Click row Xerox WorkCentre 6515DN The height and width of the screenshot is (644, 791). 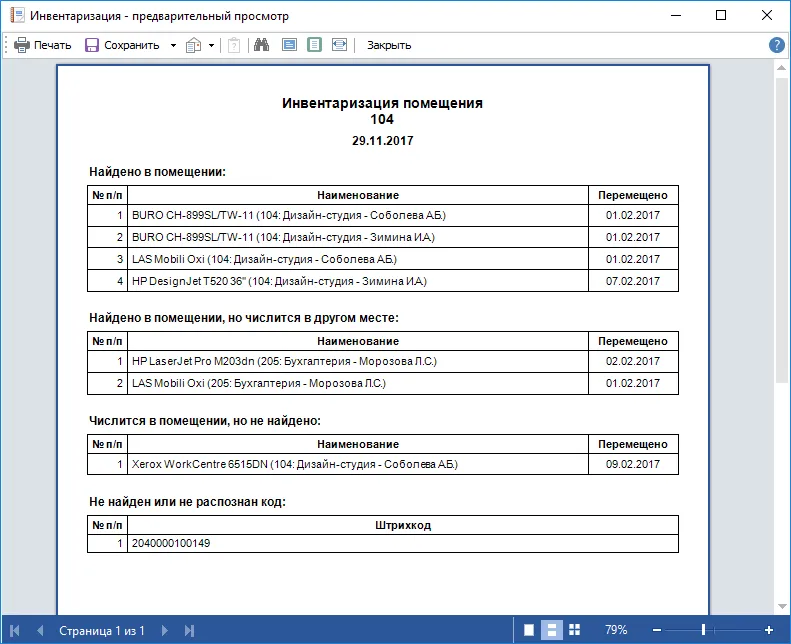(x=383, y=464)
